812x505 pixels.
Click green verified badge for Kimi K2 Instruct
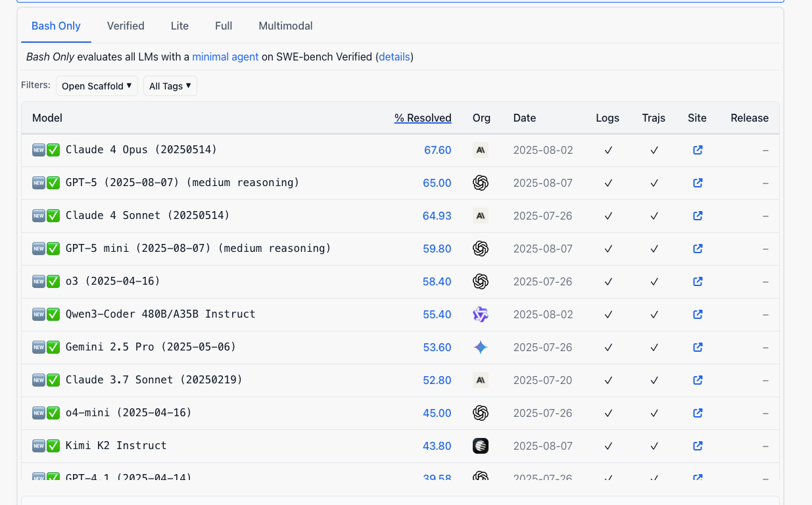pyautogui.click(x=53, y=446)
